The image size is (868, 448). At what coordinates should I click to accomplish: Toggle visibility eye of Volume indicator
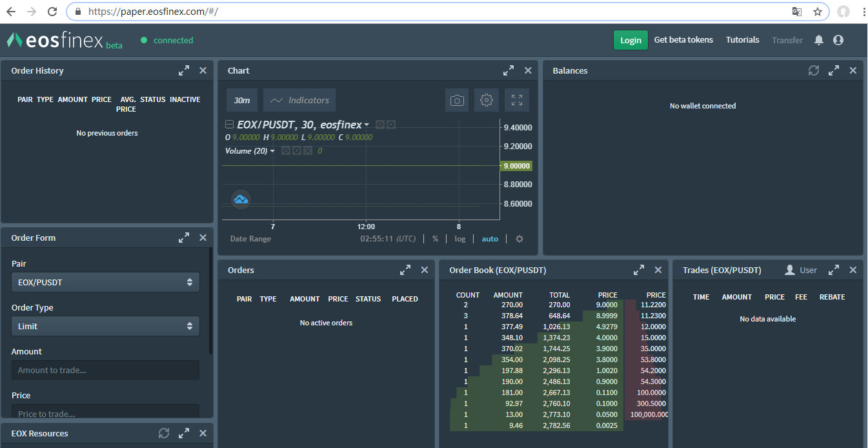(x=286, y=150)
